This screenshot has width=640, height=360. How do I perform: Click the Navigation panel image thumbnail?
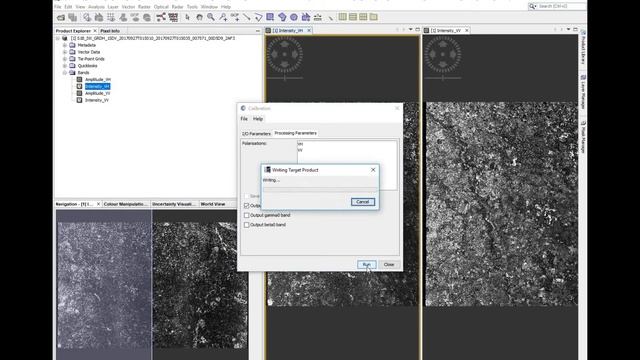coord(152,285)
